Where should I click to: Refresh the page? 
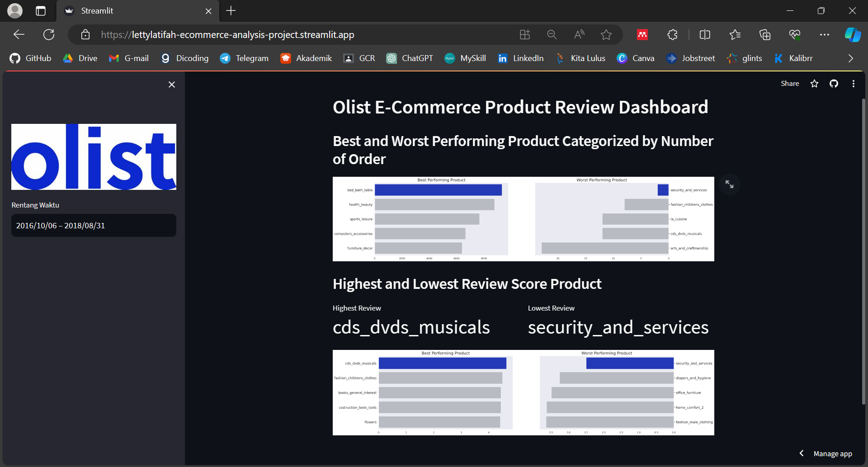pos(49,34)
